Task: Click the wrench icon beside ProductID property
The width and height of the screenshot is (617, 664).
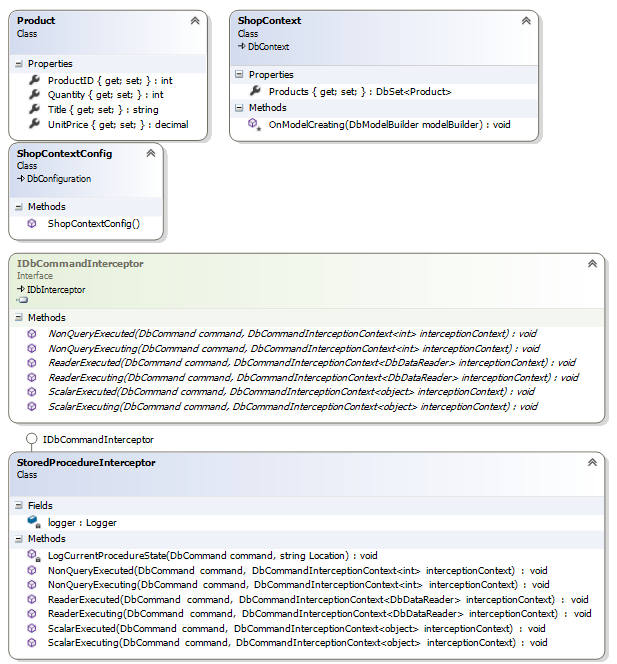Action: (34, 80)
